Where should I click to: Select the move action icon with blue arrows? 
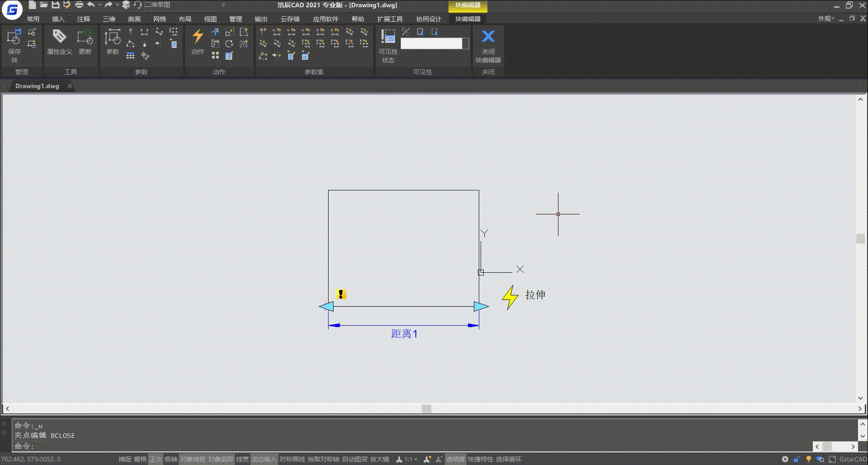point(215,32)
